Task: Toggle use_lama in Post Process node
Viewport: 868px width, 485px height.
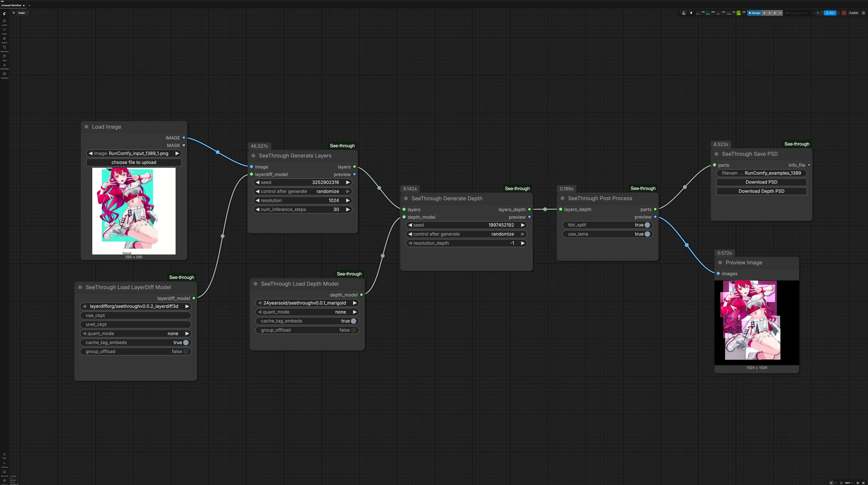Action: [x=608, y=234]
